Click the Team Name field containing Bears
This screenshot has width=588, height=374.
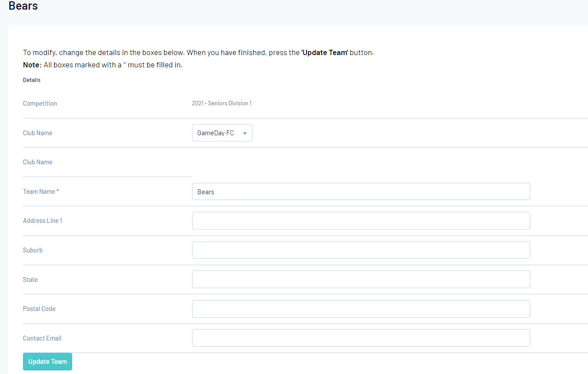tap(361, 192)
